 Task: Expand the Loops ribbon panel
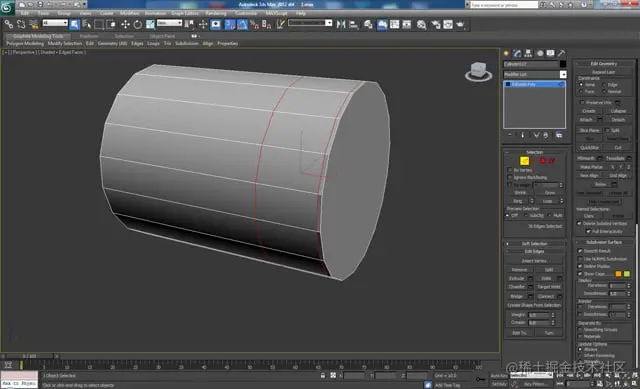tap(153, 43)
